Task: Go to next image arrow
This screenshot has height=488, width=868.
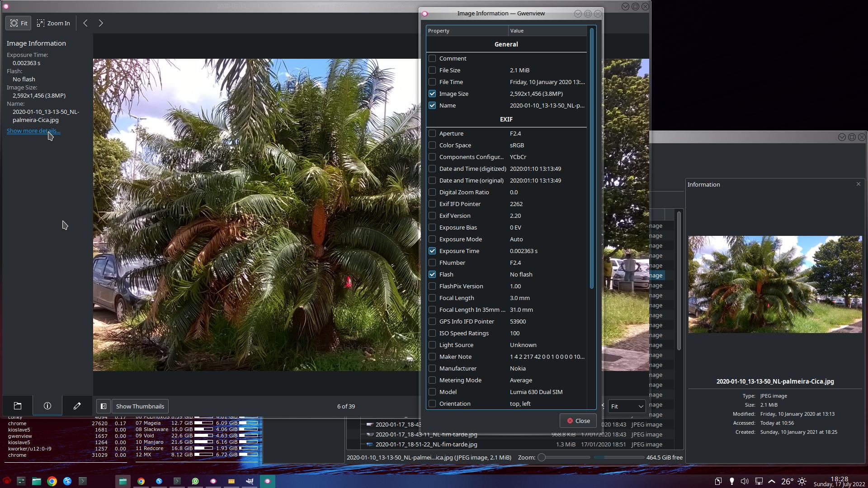Action: click(x=101, y=23)
